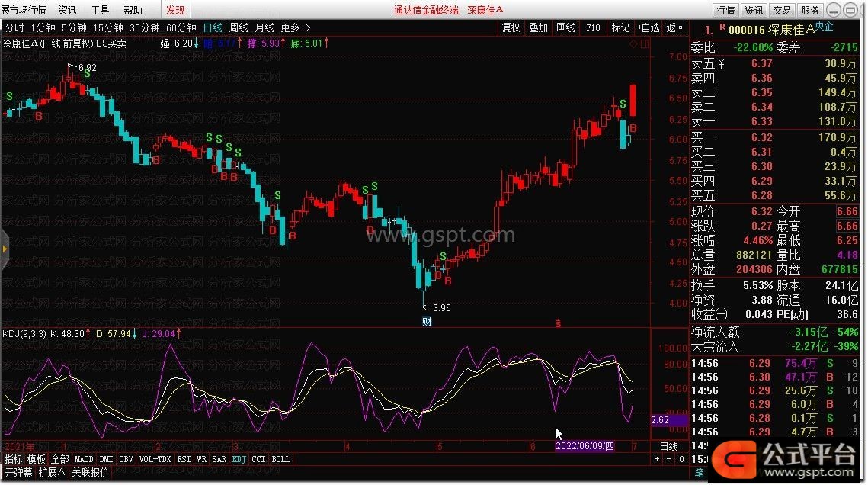
Task: Open the 资讯 menu in the menu bar
Action: pos(68,10)
